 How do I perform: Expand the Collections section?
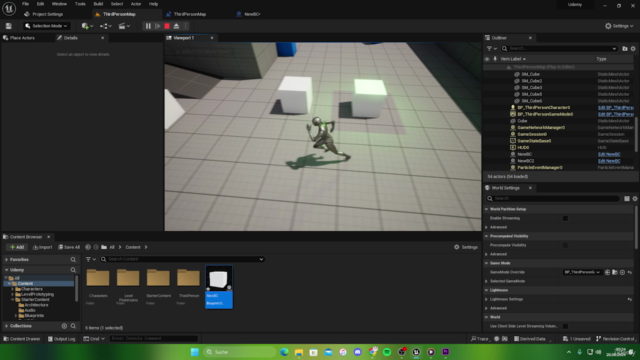pyautogui.click(x=7, y=326)
